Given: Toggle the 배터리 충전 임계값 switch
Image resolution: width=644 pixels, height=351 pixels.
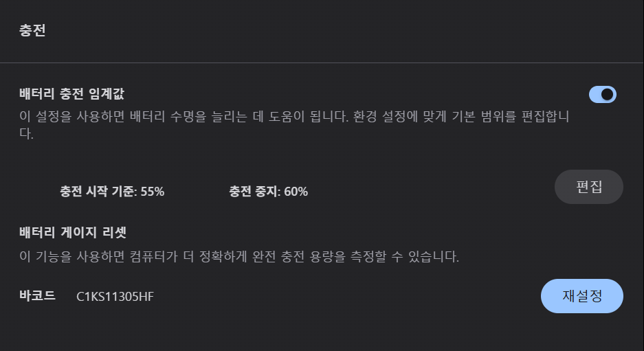Looking at the screenshot, I should [x=602, y=95].
